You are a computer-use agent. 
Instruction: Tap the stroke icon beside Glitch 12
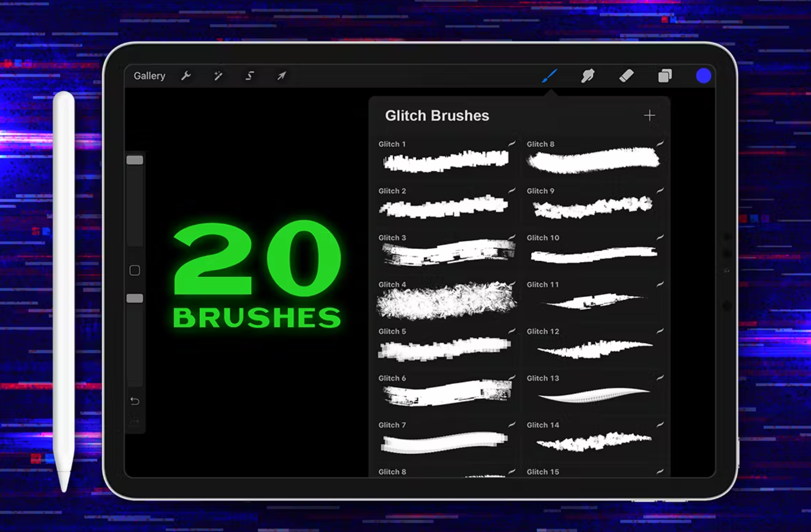coord(660,331)
